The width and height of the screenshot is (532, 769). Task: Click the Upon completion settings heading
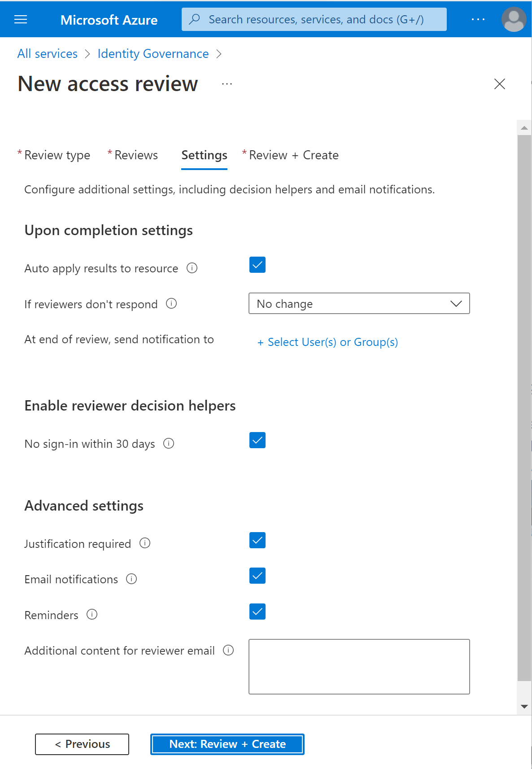coord(109,230)
